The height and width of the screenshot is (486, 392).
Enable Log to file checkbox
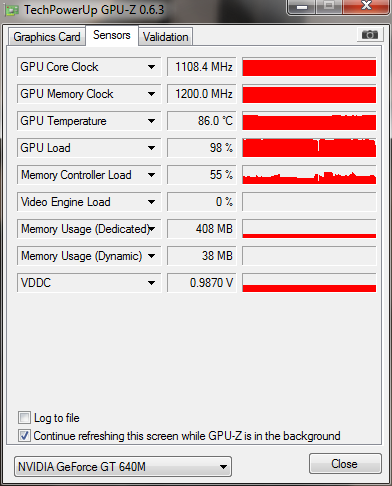[24, 418]
